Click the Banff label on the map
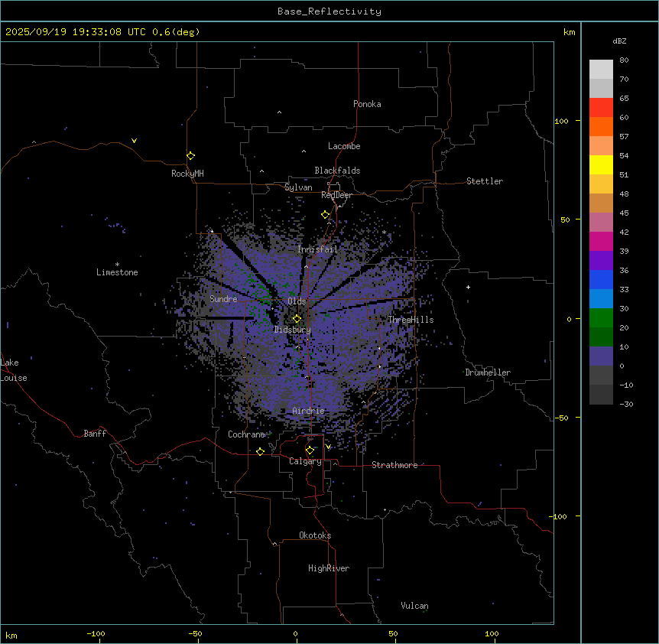Image resolution: width=659 pixels, height=644 pixels. (95, 434)
